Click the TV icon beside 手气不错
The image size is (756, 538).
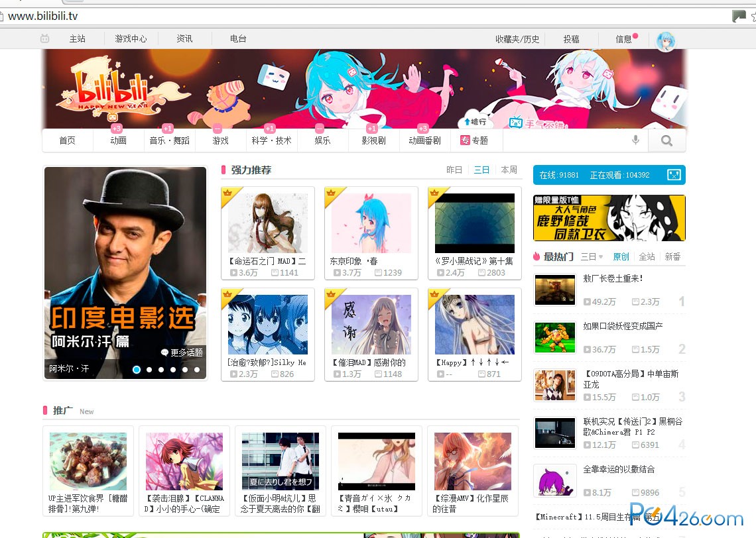pyautogui.click(x=516, y=123)
